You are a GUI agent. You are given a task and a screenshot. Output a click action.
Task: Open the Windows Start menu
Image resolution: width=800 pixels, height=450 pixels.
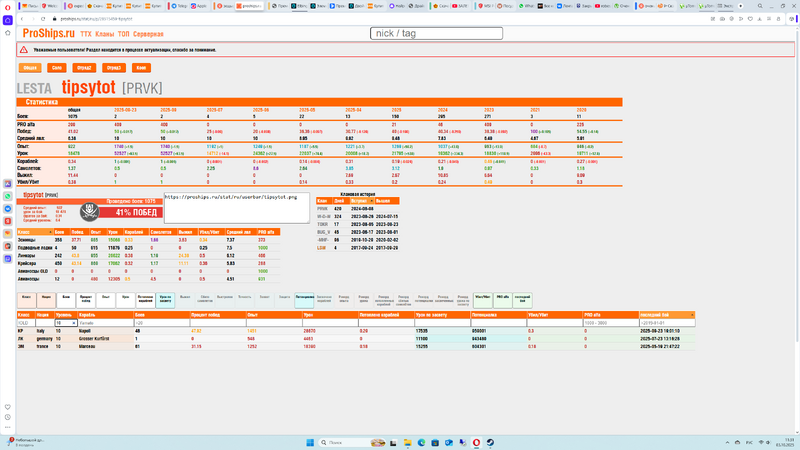coord(310,442)
